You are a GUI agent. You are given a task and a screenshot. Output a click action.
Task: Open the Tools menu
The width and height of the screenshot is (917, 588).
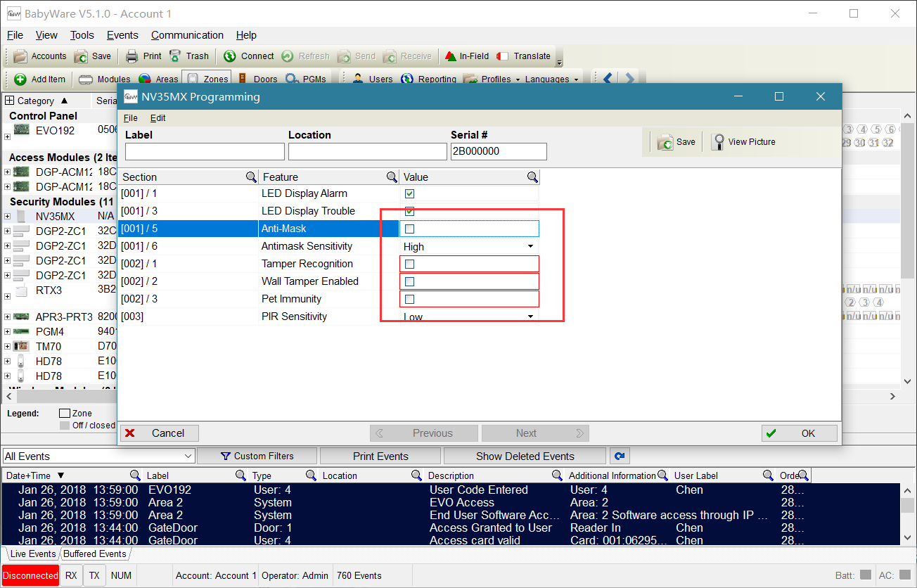(x=82, y=35)
